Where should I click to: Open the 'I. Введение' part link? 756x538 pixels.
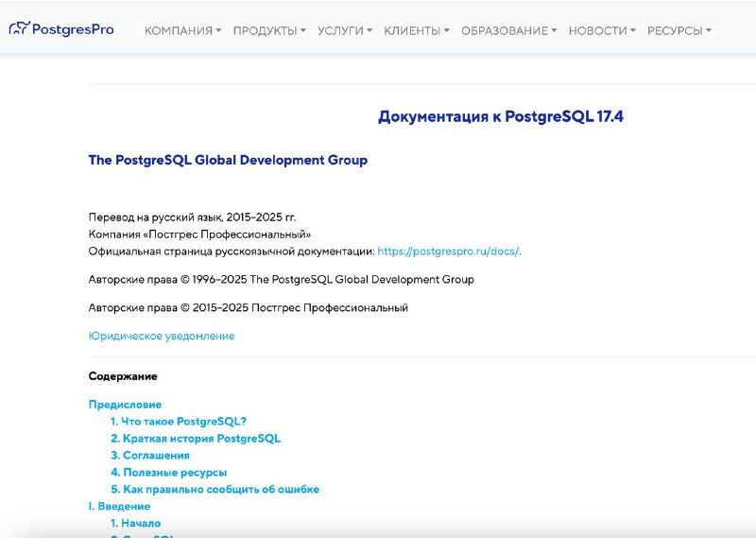click(119, 506)
